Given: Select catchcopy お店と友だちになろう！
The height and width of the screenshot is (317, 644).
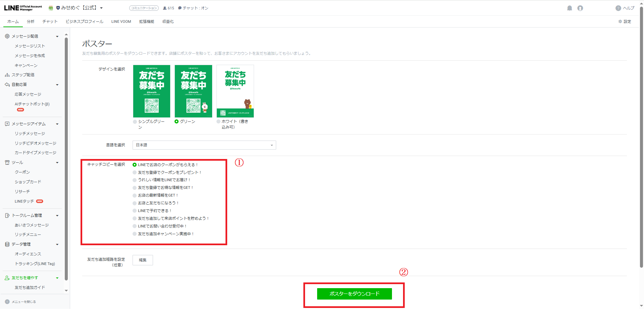Looking at the screenshot, I should tap(135, 203).
